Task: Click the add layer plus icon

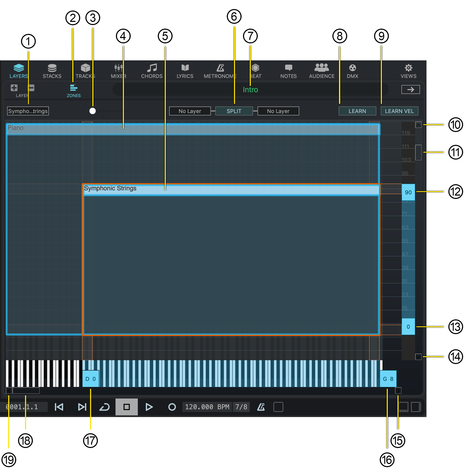Action: tap(14, 88)
